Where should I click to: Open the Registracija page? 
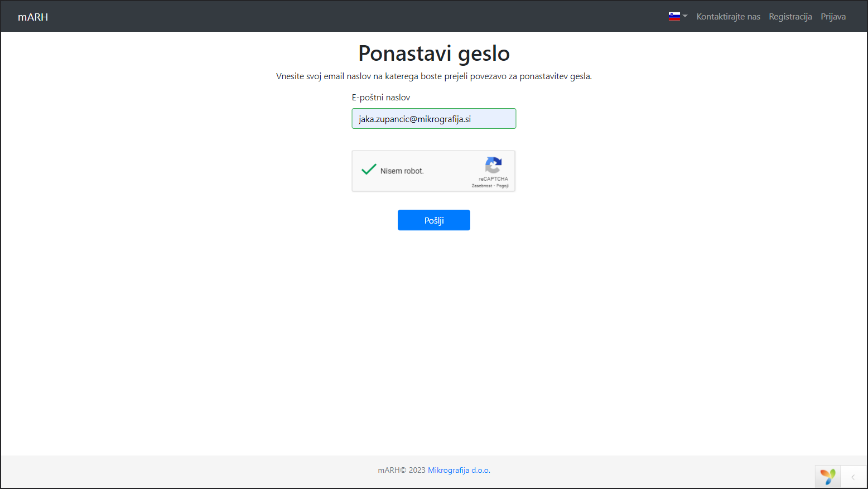(790, 17)
